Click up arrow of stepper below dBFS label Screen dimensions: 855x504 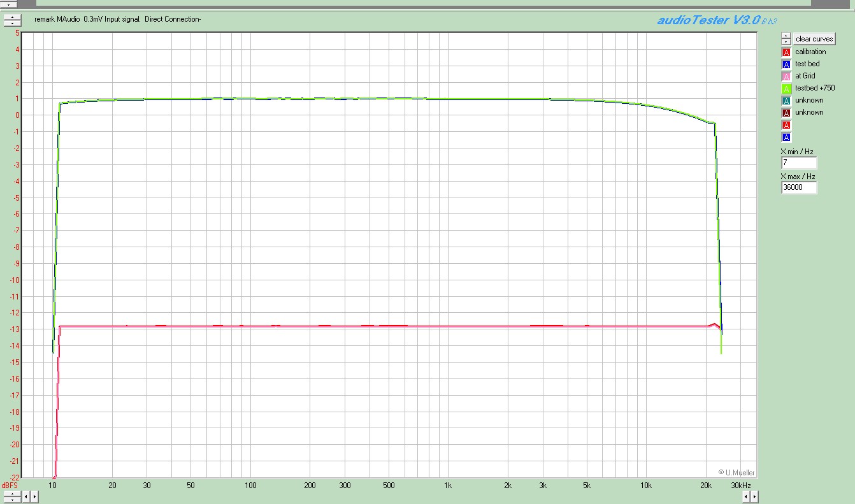[12, 494]
